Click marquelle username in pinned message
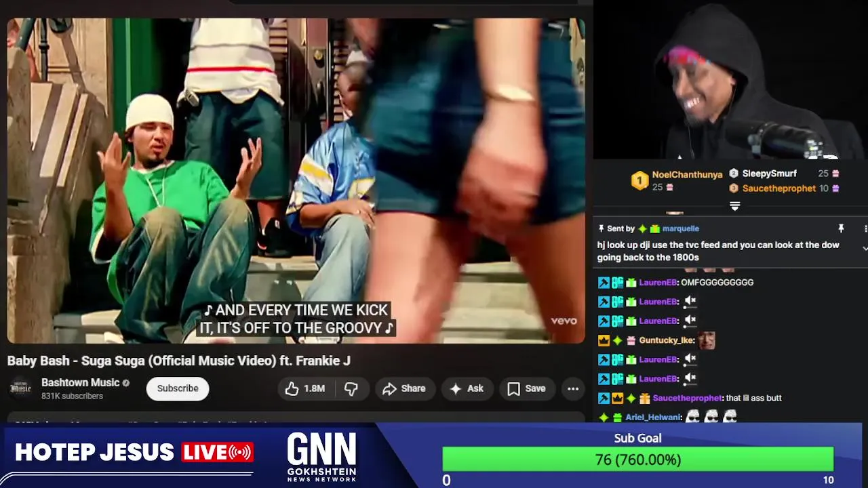This screenshot has width=868, height=488. point(681,228)
